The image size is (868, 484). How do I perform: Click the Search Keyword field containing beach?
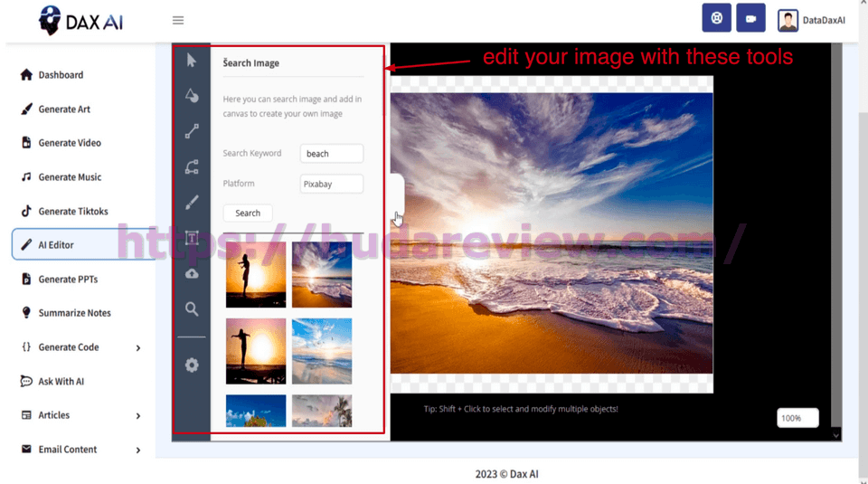(x=331, y=154)
